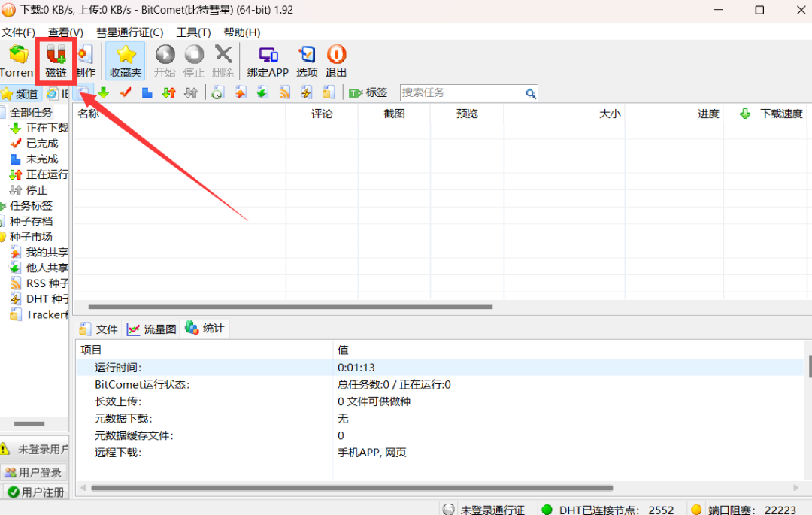The image size is (812, 515).
Task: Sort by the 进度 column header
Action: [x=674, y=114]
